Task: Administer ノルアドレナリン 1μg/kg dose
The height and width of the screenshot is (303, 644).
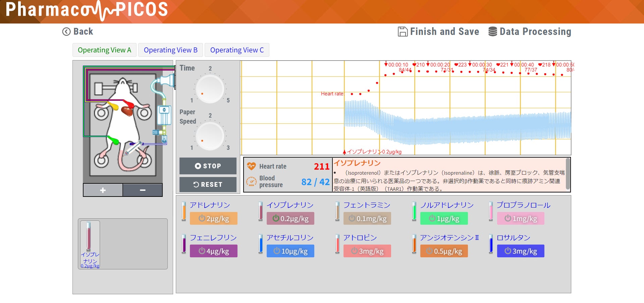Action: pyautogui.click(x=444, y=218)
